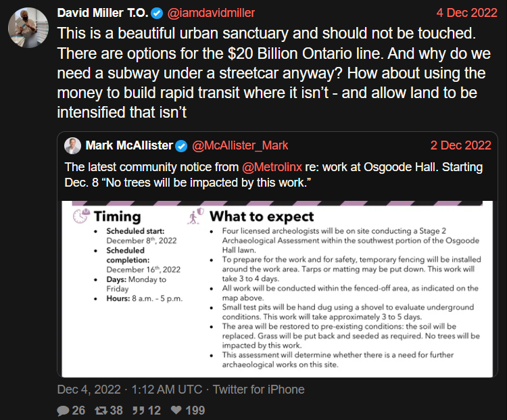Like the tweet with the heart icon
The image size is (507, 420).
pyautogui.click(x=176, y=410)
